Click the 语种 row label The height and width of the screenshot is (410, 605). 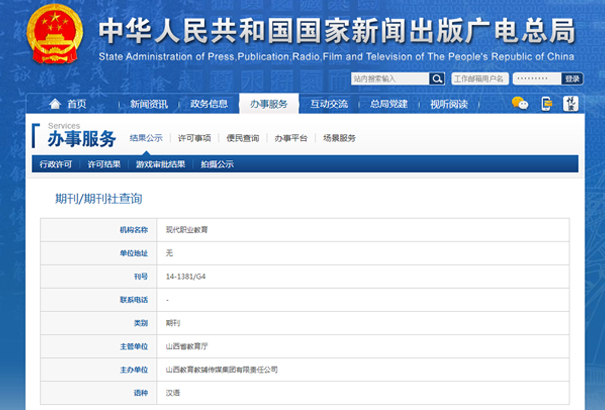[x=141, y=393]
